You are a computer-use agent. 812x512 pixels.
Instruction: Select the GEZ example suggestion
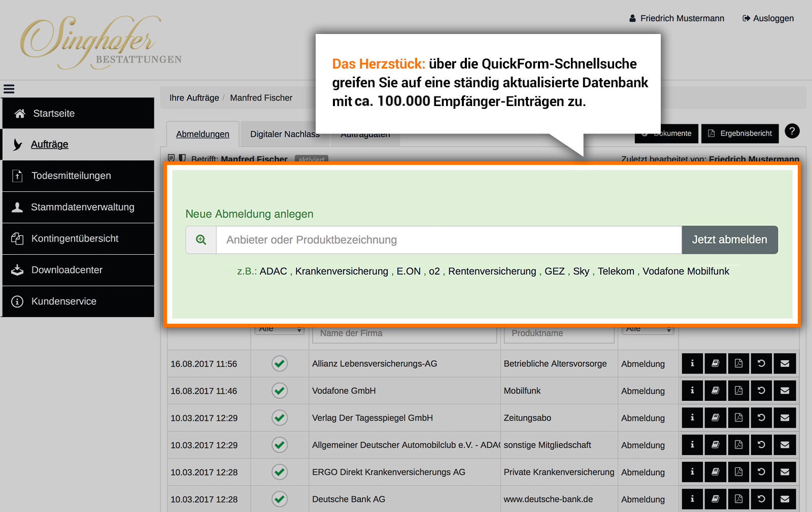coord(555,271)
